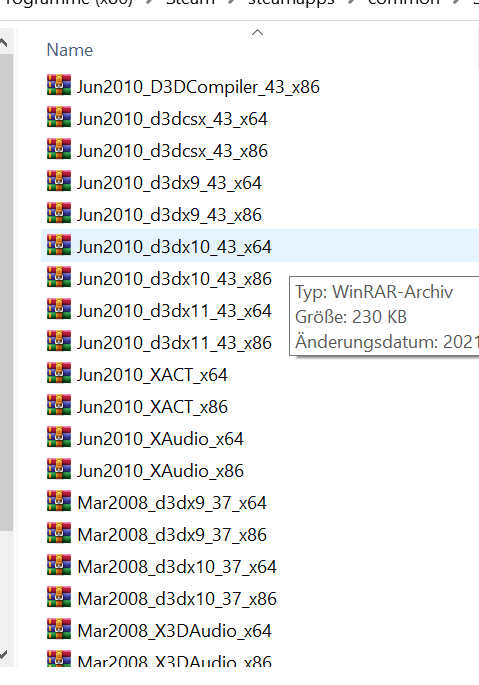Select the archive icon of Jun2010_XACT_x64
This screenshot has width=479, height=685.
[x=59, y=373]
